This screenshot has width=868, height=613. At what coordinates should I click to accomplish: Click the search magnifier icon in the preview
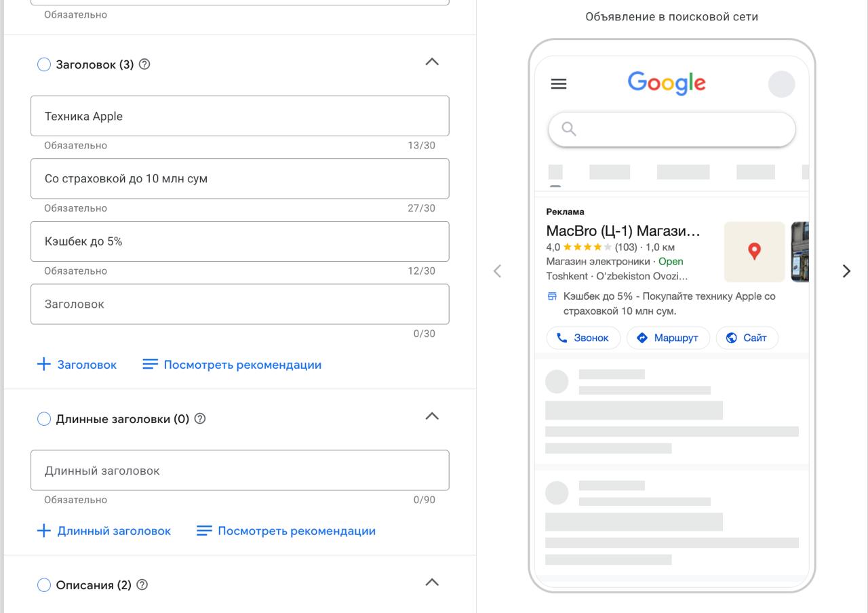(569, 129)
